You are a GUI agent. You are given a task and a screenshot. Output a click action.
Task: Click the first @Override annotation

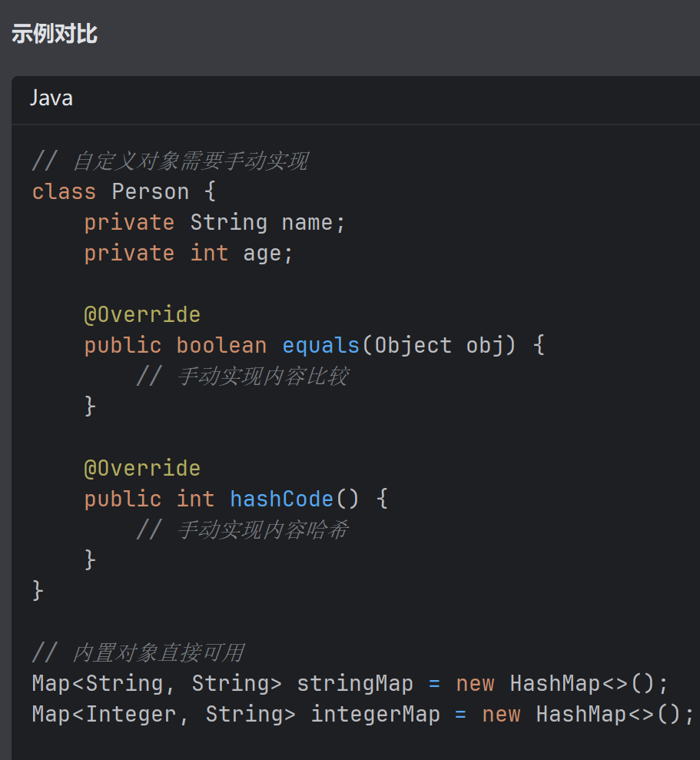[141, 314]
